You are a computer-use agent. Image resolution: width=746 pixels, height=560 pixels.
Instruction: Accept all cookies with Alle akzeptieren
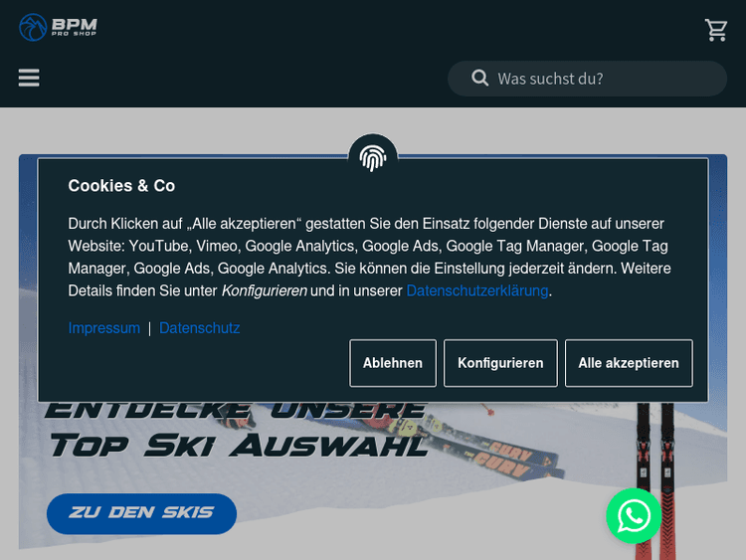[629, 363]
